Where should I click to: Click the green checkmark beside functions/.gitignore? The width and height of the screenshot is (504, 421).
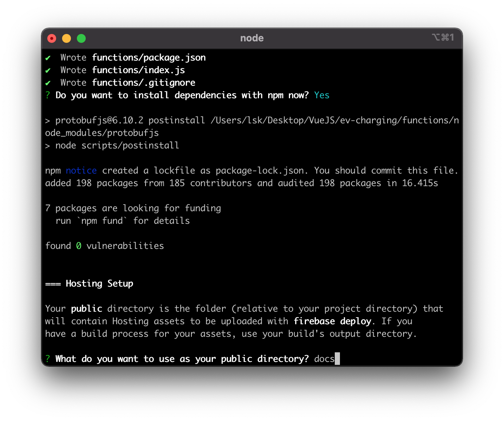pos(48,83)
